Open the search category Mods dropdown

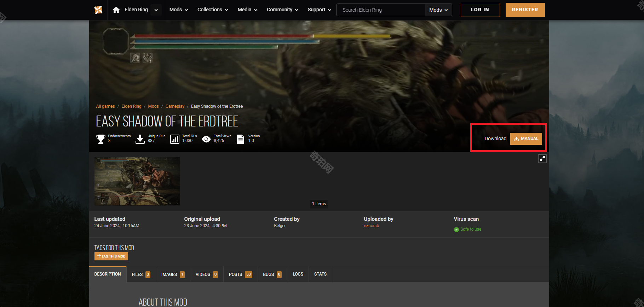point(438,10)
